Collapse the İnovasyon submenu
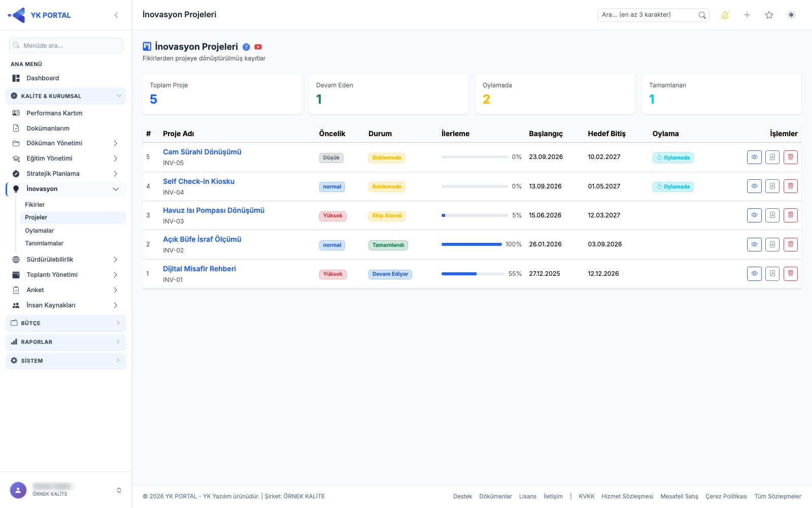 (66, 189)
